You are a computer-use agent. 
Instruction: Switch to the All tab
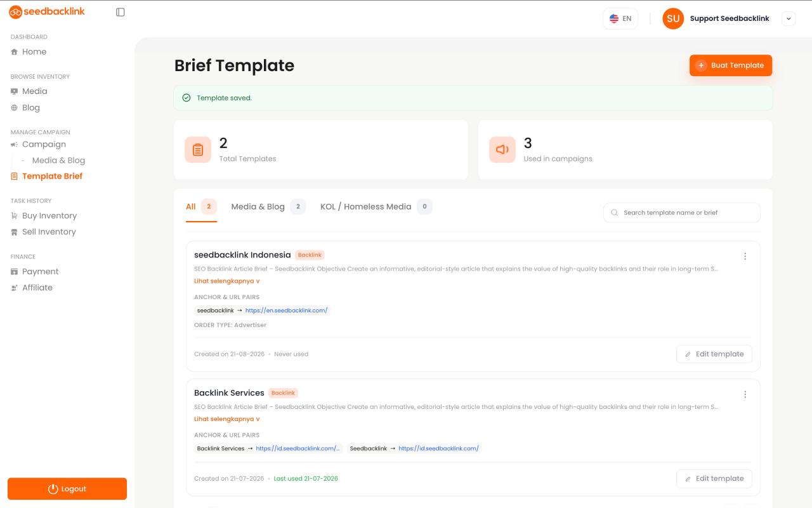pyautogui.click(x=201, y=206)
